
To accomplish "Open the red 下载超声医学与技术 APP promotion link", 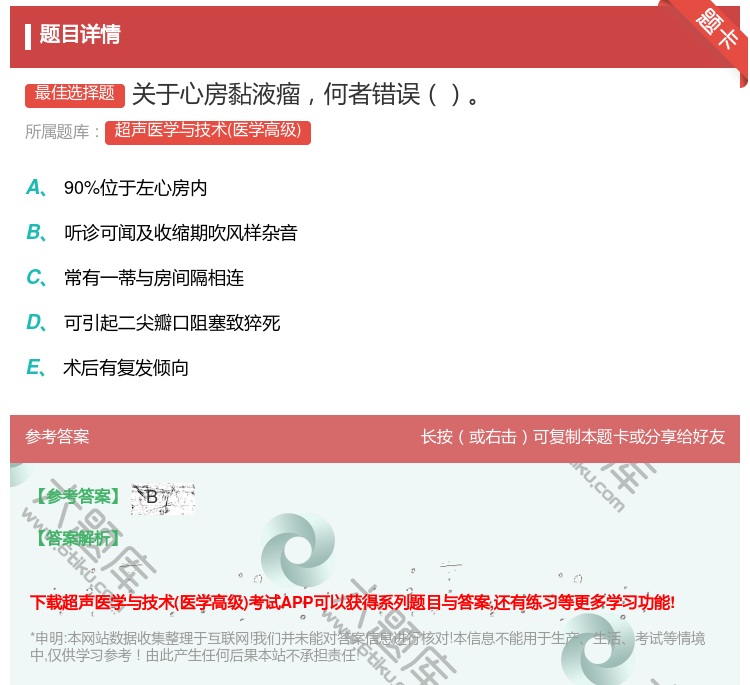I will pos(353,602).
